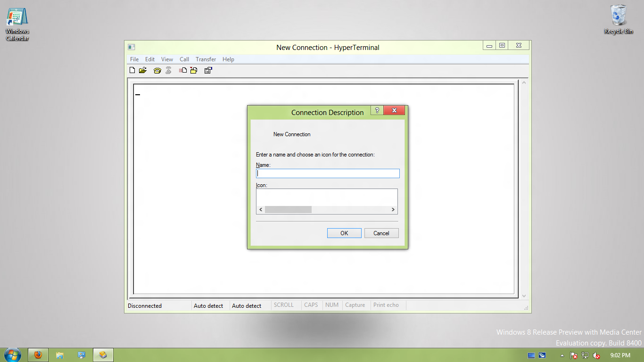Screen dimensions: 644x362
Task: Click the Icon list horizontal scroll thumb
Action: pyautogui.click(x=288, y=209)
